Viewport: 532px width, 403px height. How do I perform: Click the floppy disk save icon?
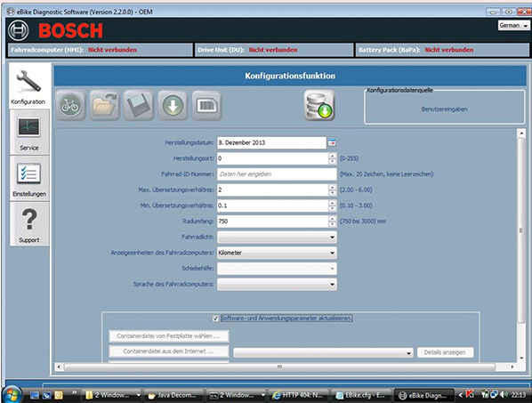pyautogui.click(x=139, y=106)
